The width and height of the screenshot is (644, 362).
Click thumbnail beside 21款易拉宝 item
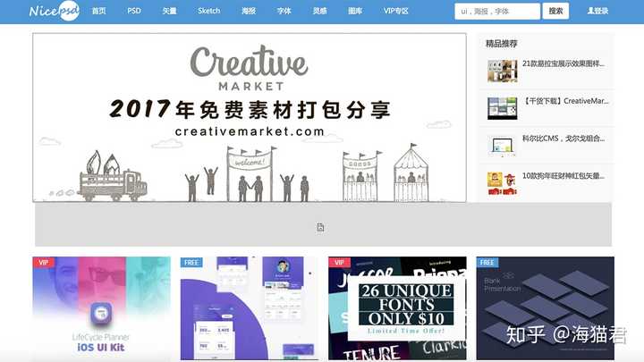tap(503, 71)
